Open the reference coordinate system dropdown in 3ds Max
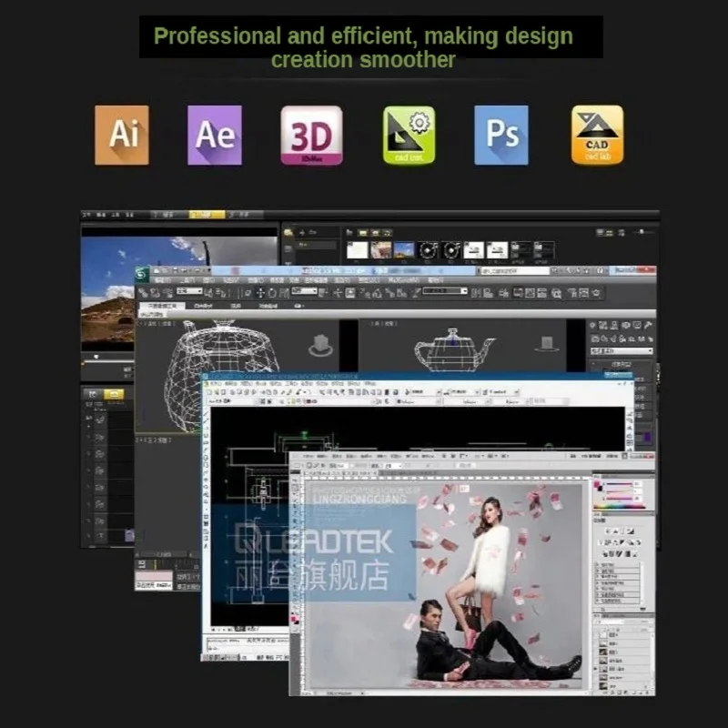Screen dimensions: 728x728 304,291
